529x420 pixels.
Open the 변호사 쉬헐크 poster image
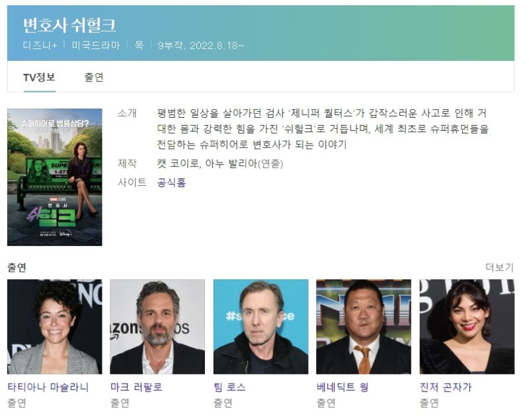tap(55, 177)
